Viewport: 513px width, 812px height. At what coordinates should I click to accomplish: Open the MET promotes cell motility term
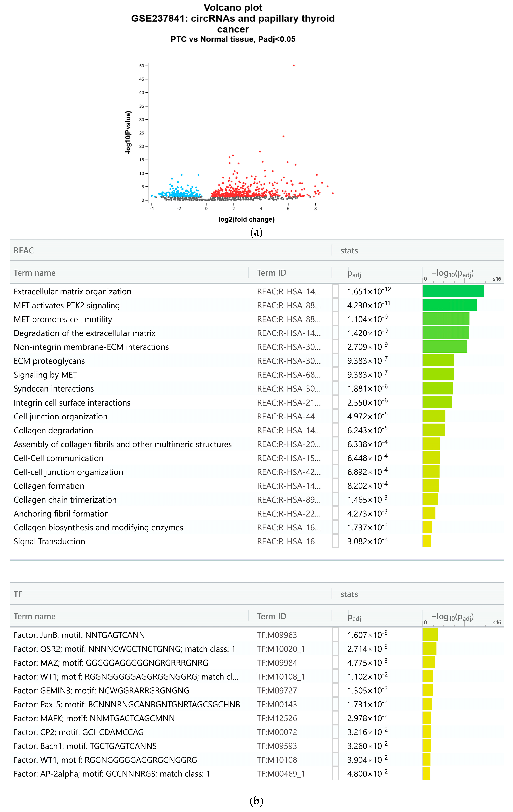click(x=63, y=319)
